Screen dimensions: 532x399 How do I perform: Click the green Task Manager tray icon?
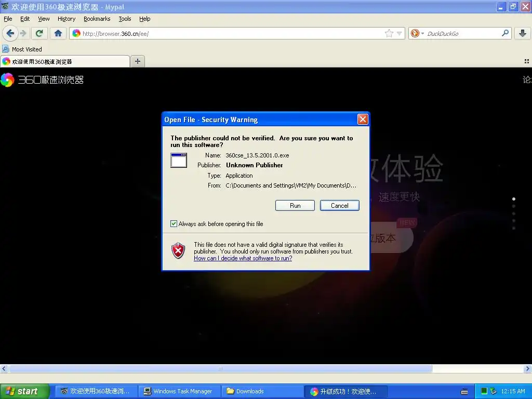(484, 391)
